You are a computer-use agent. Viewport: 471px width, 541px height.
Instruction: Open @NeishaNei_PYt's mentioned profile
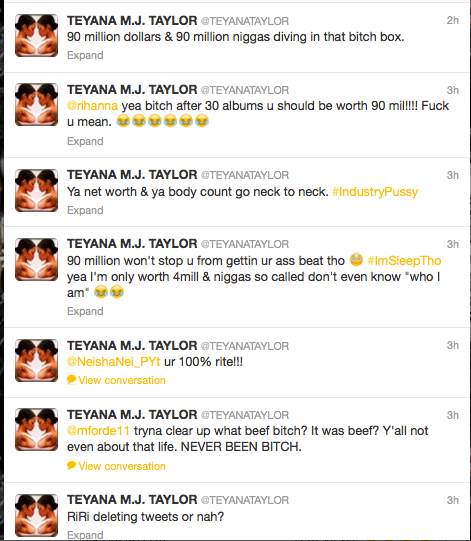click(114, 362)
